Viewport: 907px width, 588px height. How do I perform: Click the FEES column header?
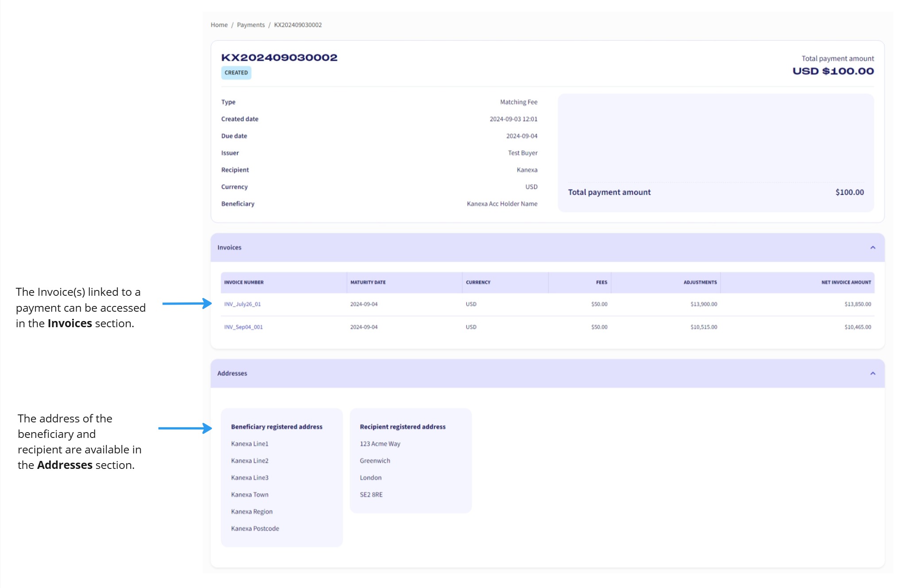[x=602, y=282]
